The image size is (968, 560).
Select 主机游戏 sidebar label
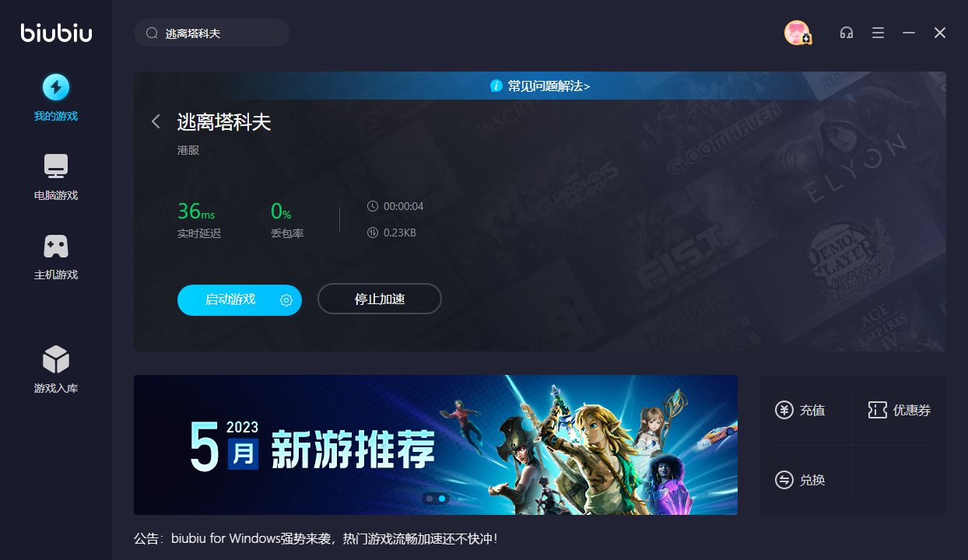coord(56,275)
